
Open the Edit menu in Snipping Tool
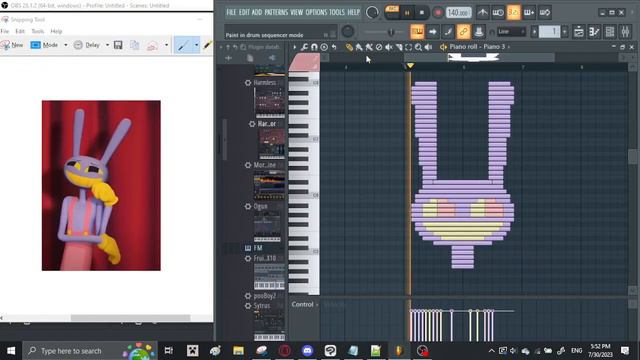[20, 31]
